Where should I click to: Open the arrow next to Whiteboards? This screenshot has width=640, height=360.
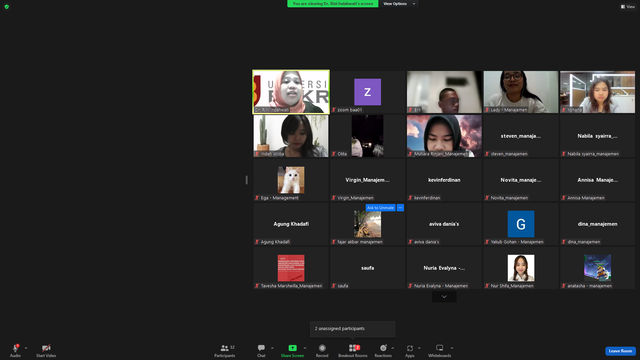(x=452, y=348)
